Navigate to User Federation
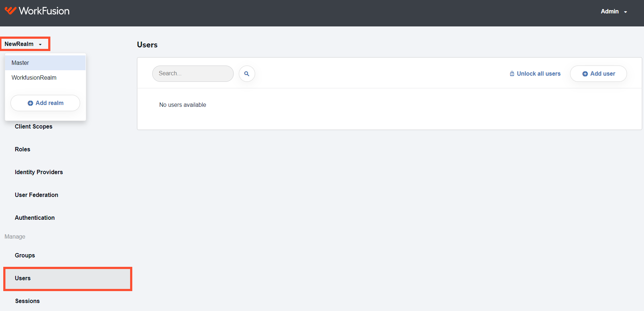This screenshot has width=644, height=311. 37,195
